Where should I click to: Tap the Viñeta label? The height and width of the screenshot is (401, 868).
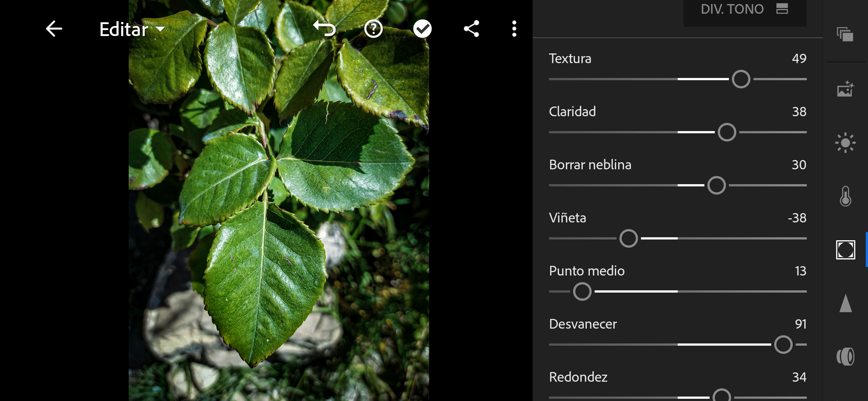(568, 218)
